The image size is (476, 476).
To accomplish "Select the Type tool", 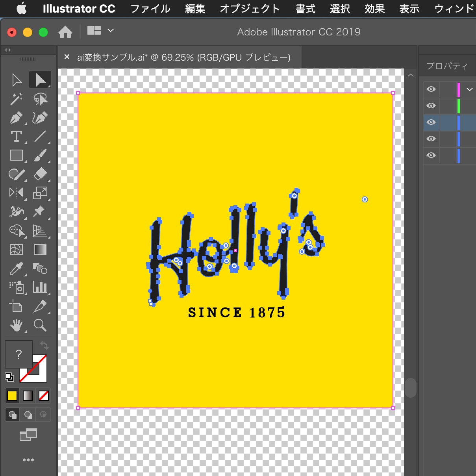I will pos(17,137).
